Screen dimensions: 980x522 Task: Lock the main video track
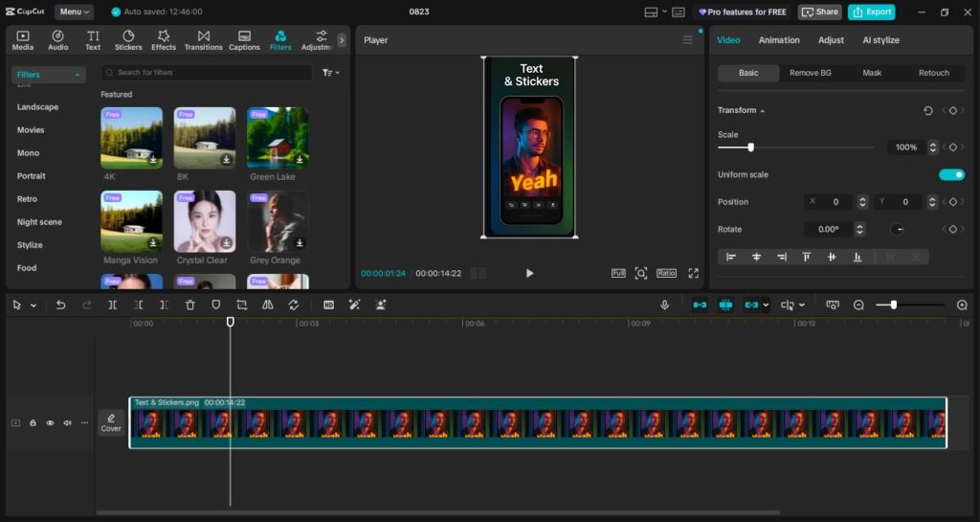click(33, 422)
